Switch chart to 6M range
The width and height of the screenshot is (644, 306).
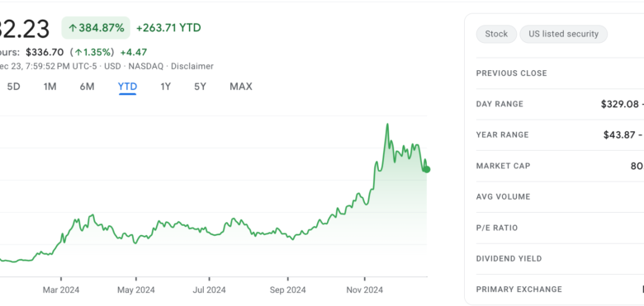coord(87,87)
